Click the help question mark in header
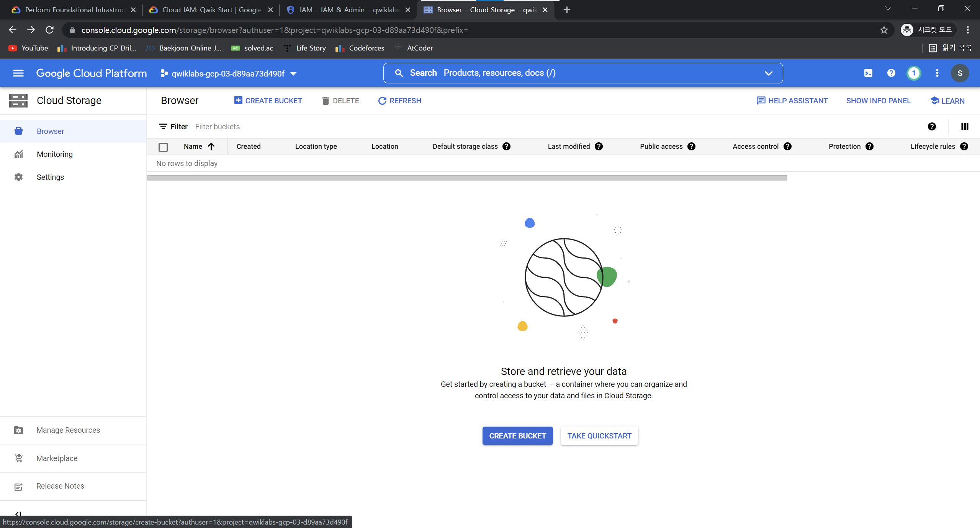980x528 pixels. pyautogui.click(x=891, y=73)
